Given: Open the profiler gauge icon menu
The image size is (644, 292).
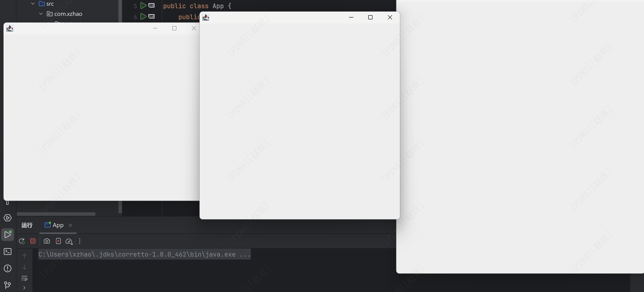Looking at the screenshot, I should (69, 241).
